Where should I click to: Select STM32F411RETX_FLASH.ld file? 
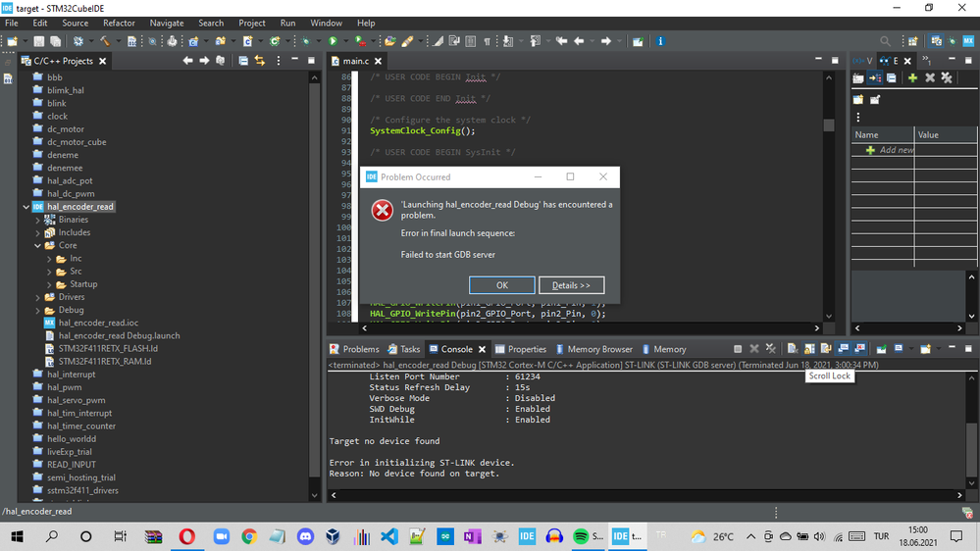(x=101, y=349)
